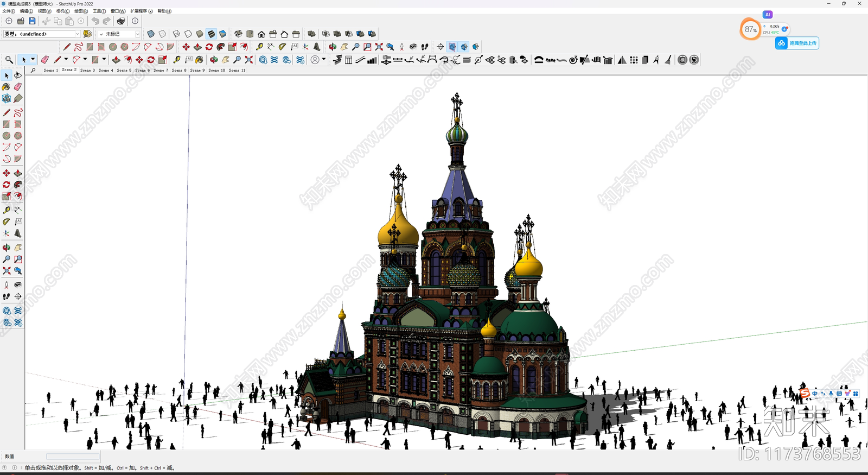
Task: Expand the dropdown arrow beside the Rectangle tool
Action: [x=104, y=59]
